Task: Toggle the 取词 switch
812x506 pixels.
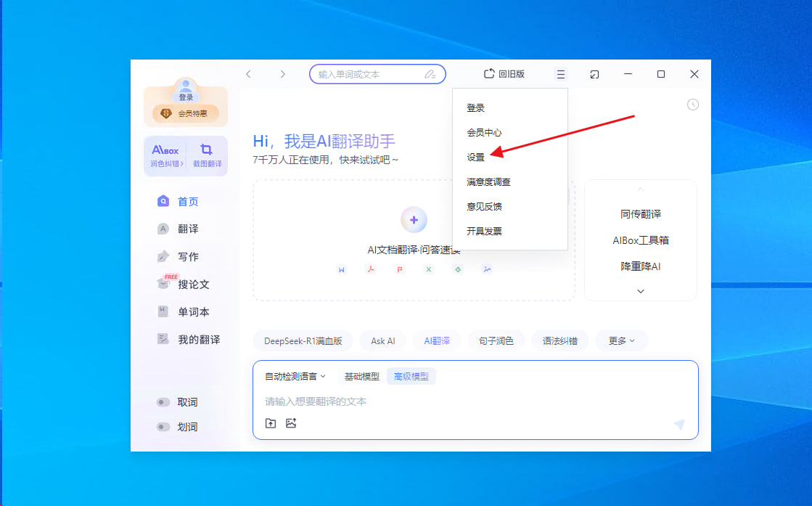Action: point(163,402)
